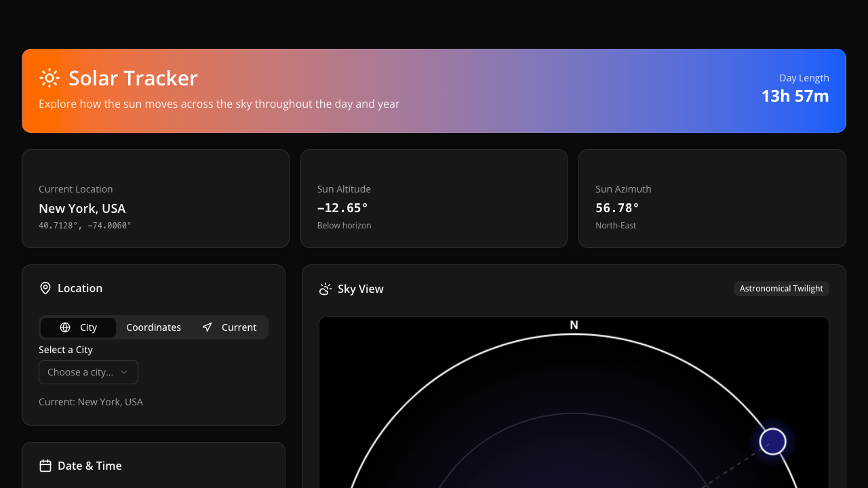Click the calendar icon beside Date & Time

point(45,466)
